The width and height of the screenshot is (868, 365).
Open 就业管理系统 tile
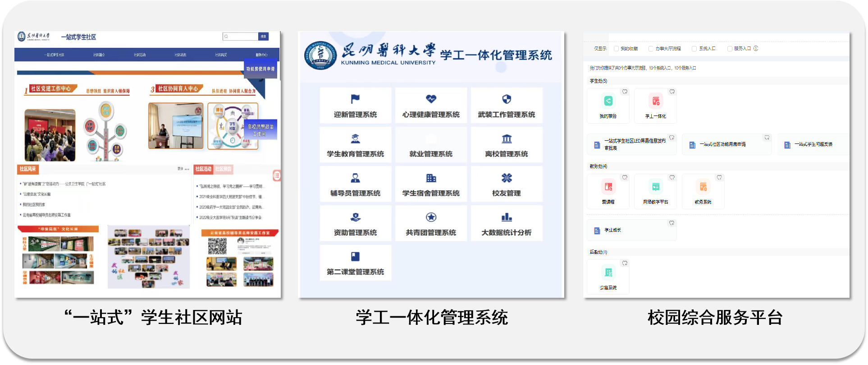pos(431,145)
